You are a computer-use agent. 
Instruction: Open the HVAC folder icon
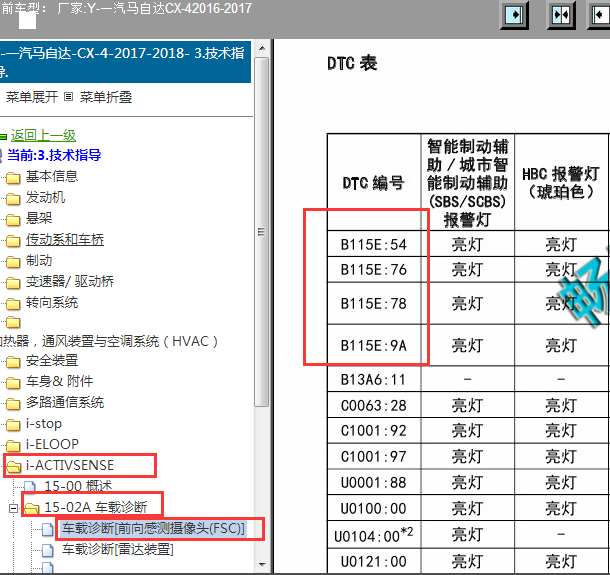tap(13, 323)
